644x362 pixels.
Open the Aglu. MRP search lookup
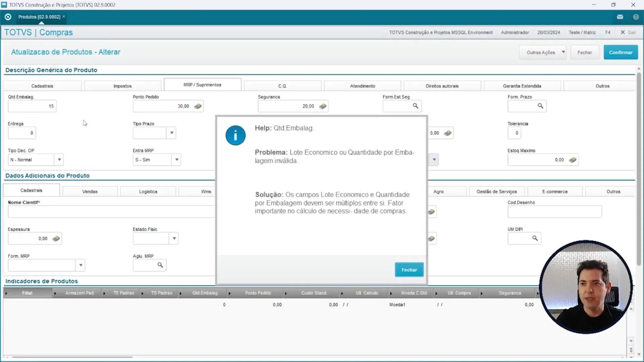[160, 265]
